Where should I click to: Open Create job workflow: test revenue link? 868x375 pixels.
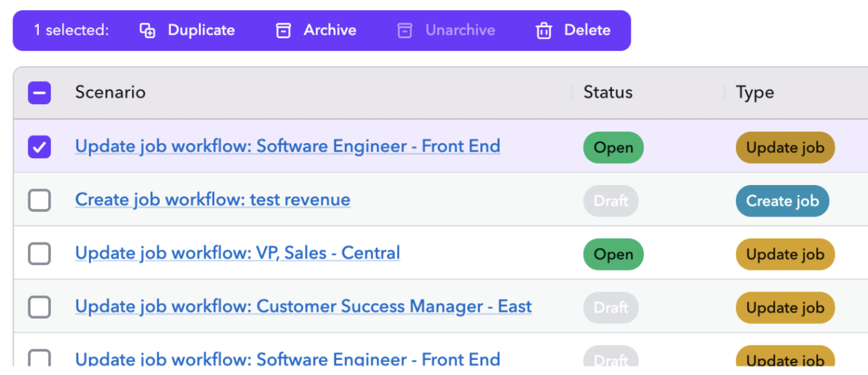click(x=212, y=200)
